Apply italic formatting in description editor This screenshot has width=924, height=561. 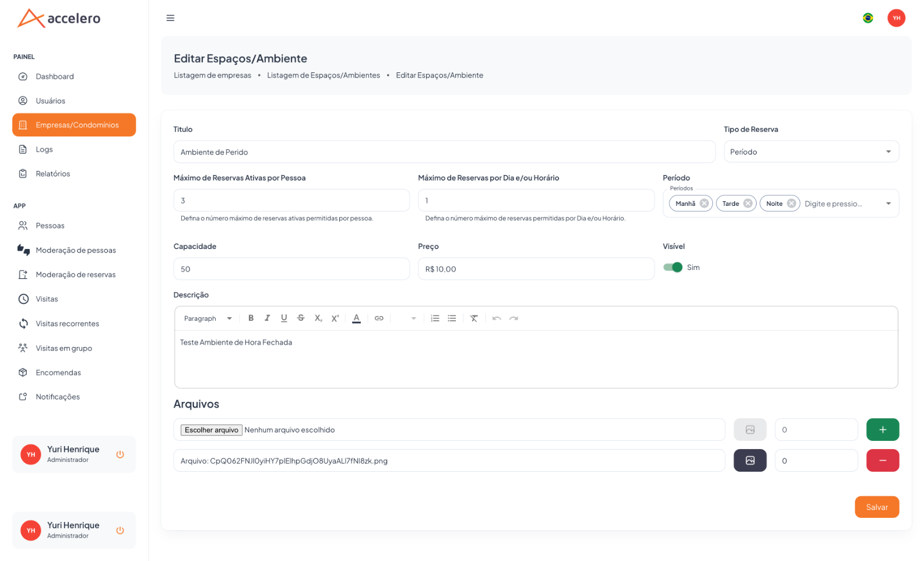click(x=267, y=318)
